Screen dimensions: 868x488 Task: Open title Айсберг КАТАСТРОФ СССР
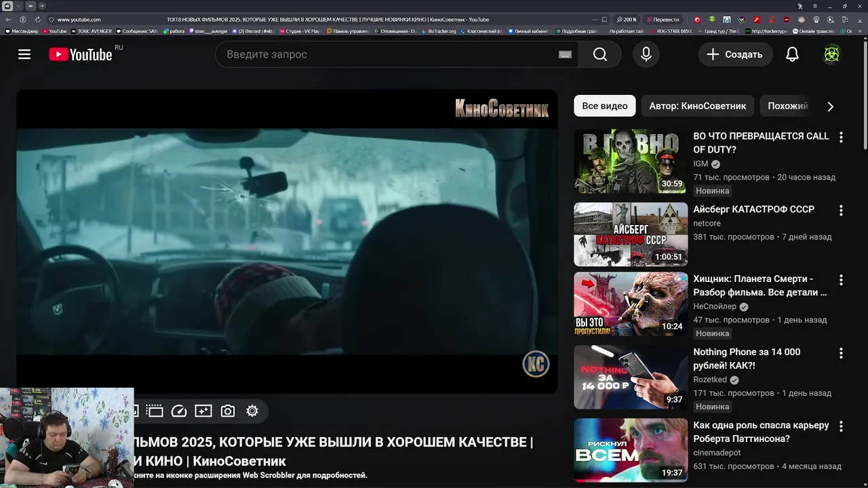pos(753,209)
